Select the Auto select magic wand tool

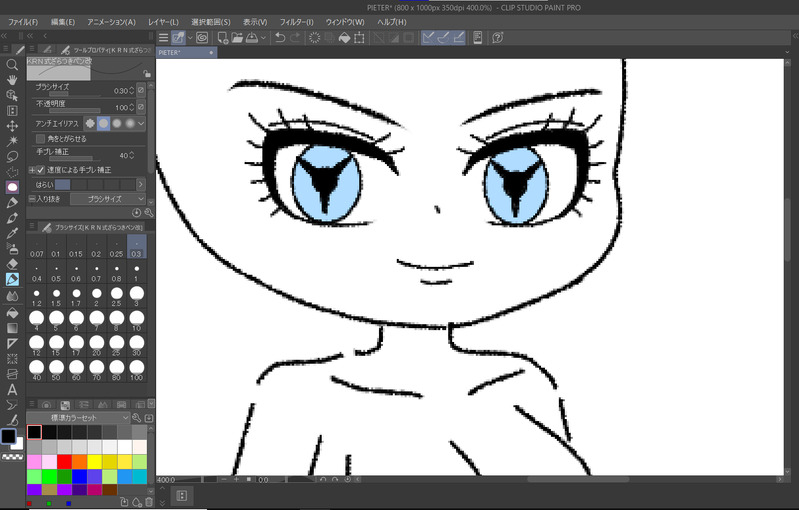pos(12,141)
